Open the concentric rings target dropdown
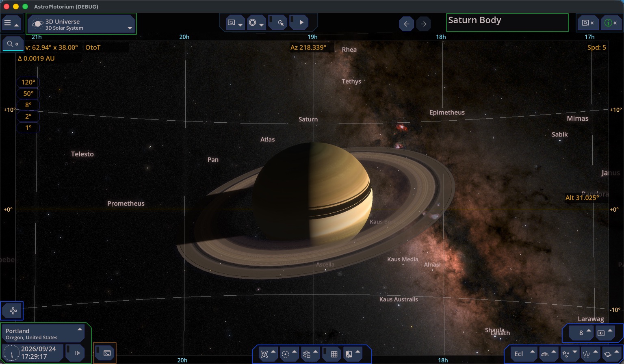The height and width of the screenshot is (364, 624). click(x=256, y=23)
